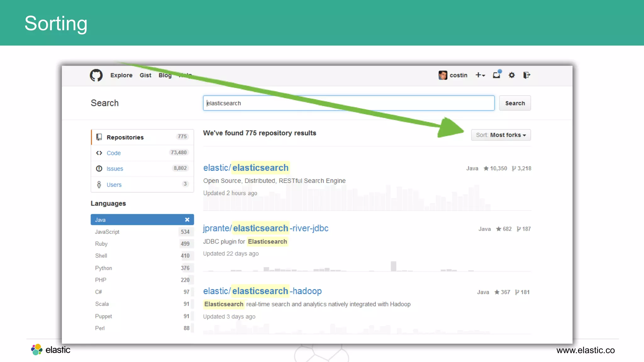Viewport: 644px width, 362px height.
Task: Click the elastic logo in footer
Action: [51, 349]
